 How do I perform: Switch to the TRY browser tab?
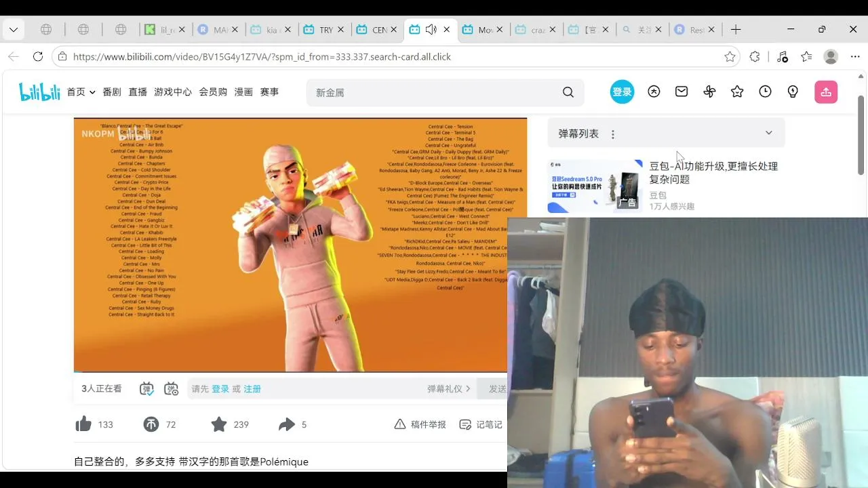coord(323,30)
